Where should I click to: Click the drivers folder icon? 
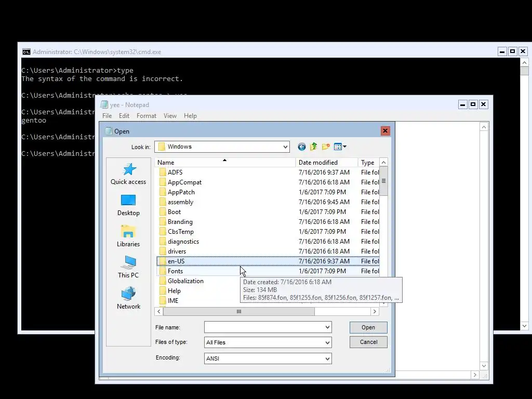coord(163,251)
